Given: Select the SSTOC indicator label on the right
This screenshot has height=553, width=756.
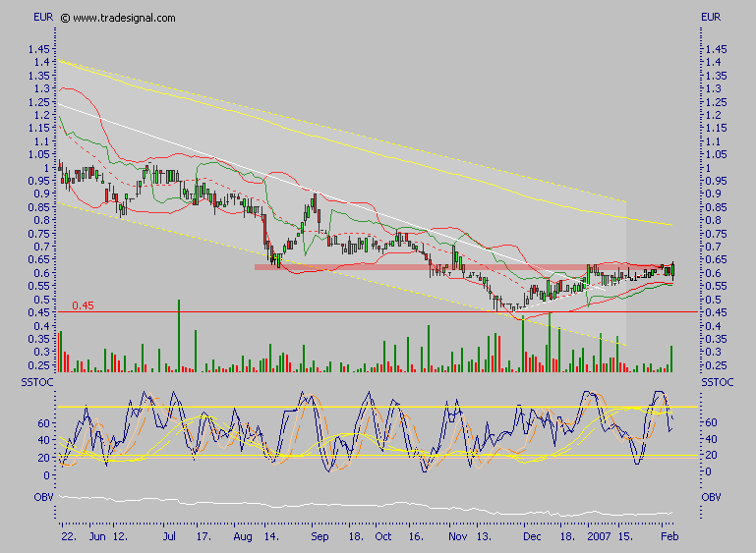Looking at the screenshot, I should (x=719, y=381).
